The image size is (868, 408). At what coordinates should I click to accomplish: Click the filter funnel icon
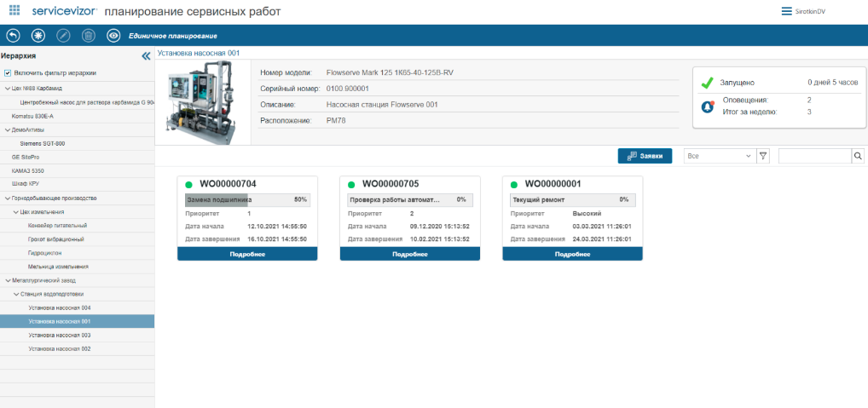(763, 156)
